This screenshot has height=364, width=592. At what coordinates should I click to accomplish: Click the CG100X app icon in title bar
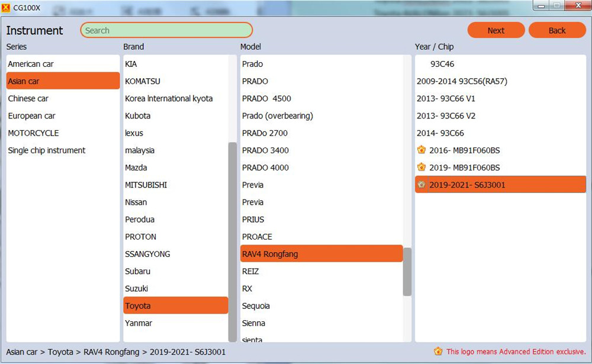coord(6,8)
